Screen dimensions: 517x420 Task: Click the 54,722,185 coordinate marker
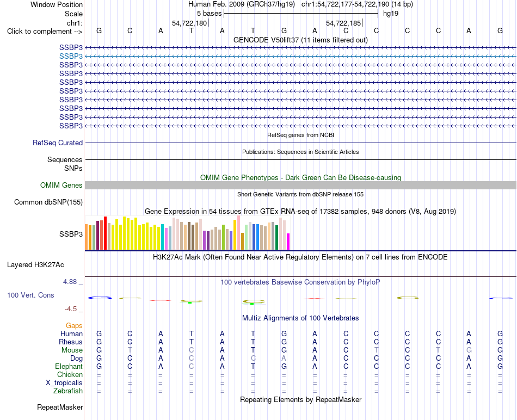coord(343,23)
